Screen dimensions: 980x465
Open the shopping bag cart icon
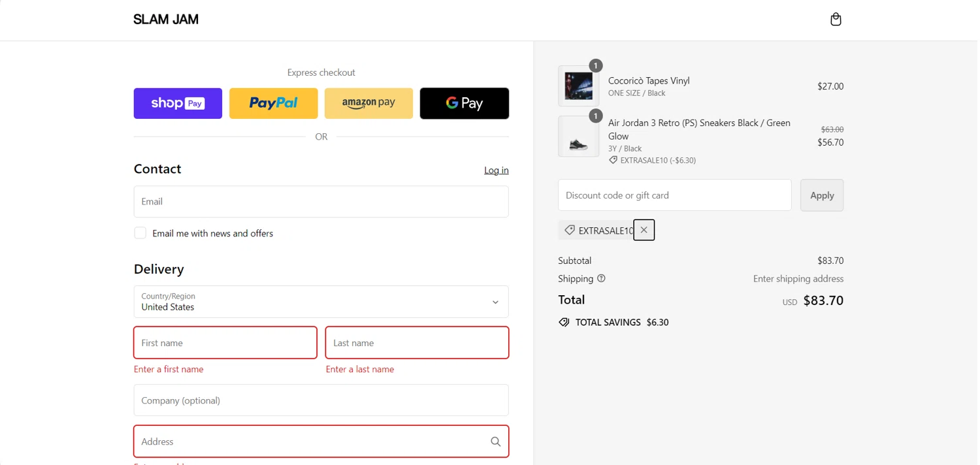(836, 20)
